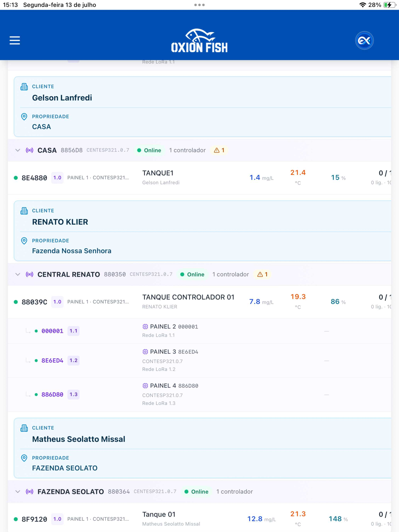Open the hamburger menu
The width and height of the screenshot is (399, 532).
click(x=15, y=40)
